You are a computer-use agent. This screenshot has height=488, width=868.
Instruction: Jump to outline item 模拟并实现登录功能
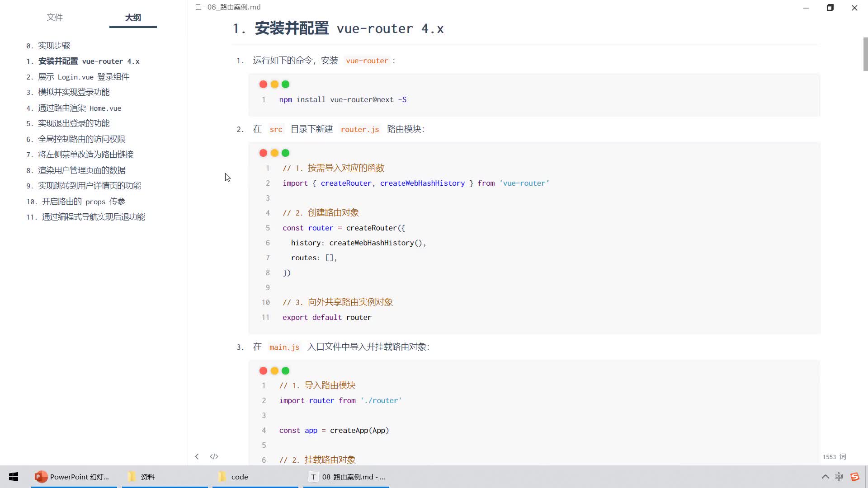(x=68, y=92)
